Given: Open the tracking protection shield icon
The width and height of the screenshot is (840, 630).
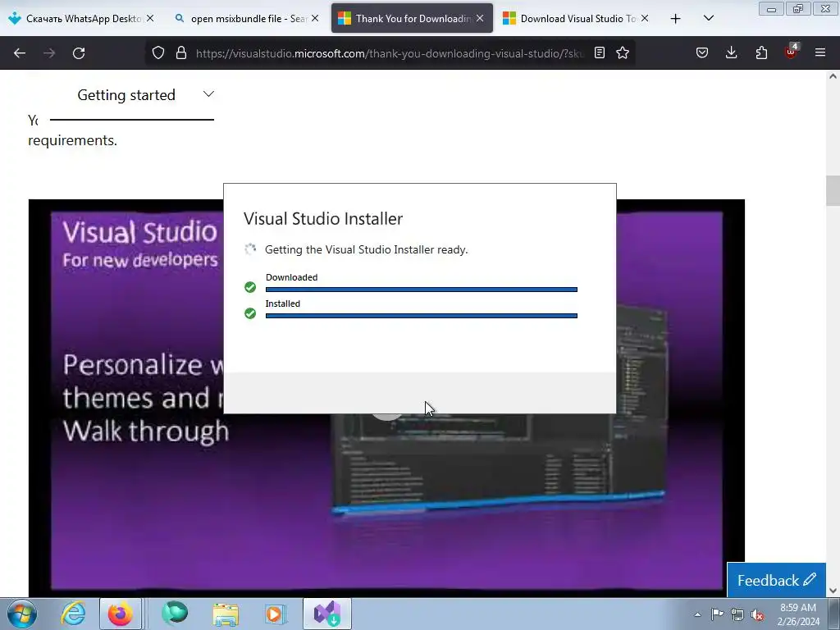Looking at the screenshot, I should pos(158,53).
